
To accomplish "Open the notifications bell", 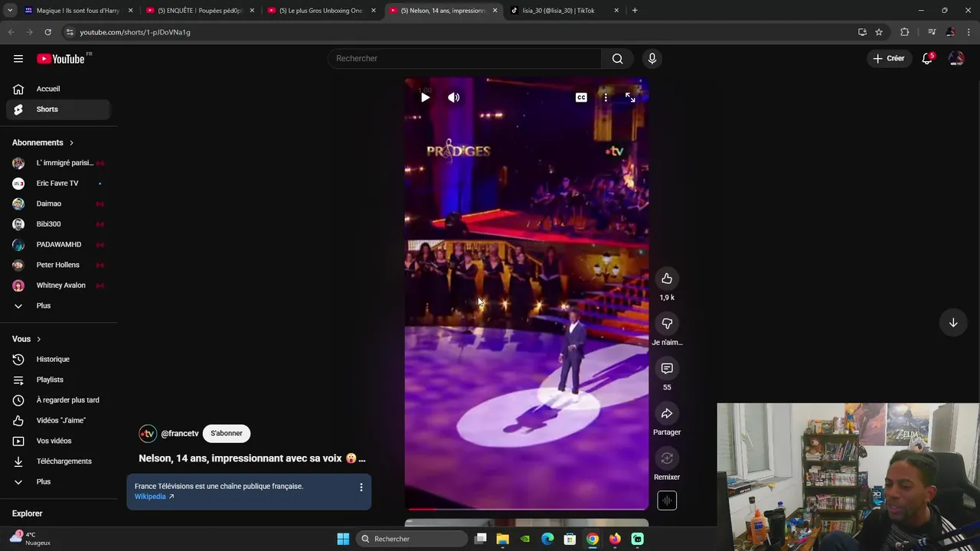I will click(927, 58).
